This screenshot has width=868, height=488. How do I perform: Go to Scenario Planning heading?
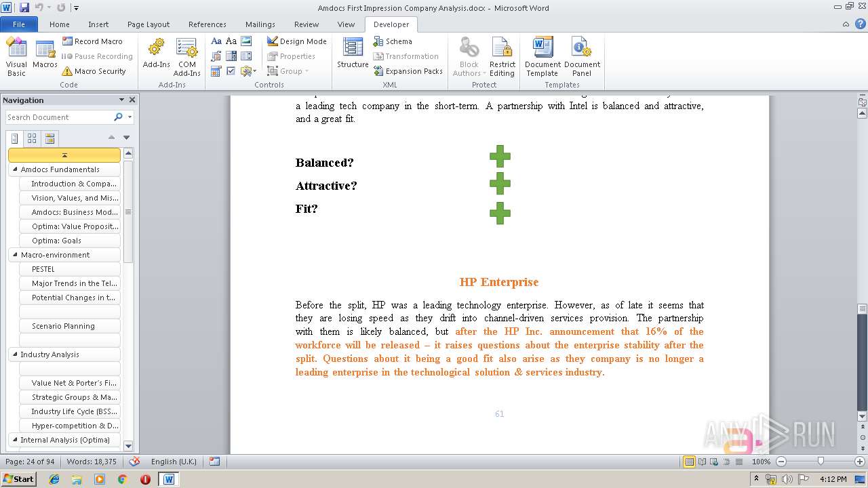point(70,326)
